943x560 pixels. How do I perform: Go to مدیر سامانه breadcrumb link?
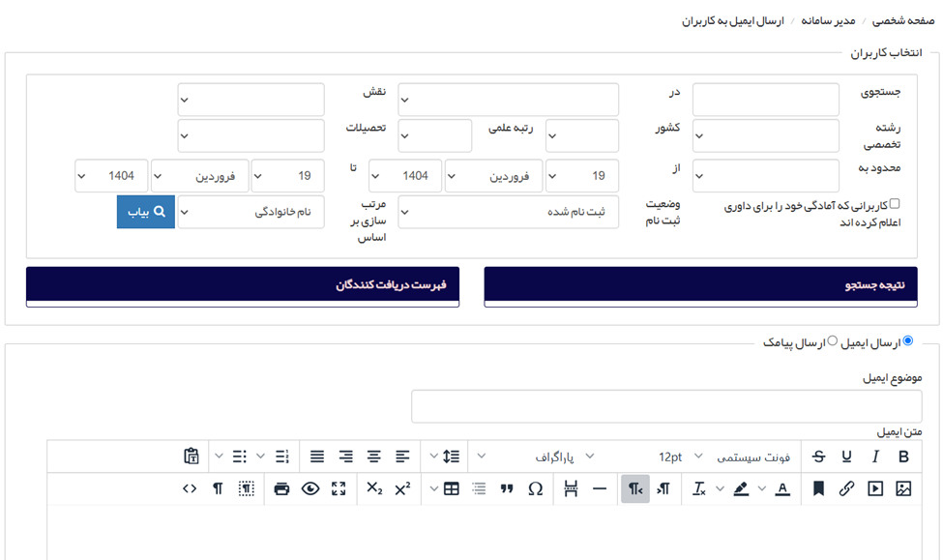(828, 20)
